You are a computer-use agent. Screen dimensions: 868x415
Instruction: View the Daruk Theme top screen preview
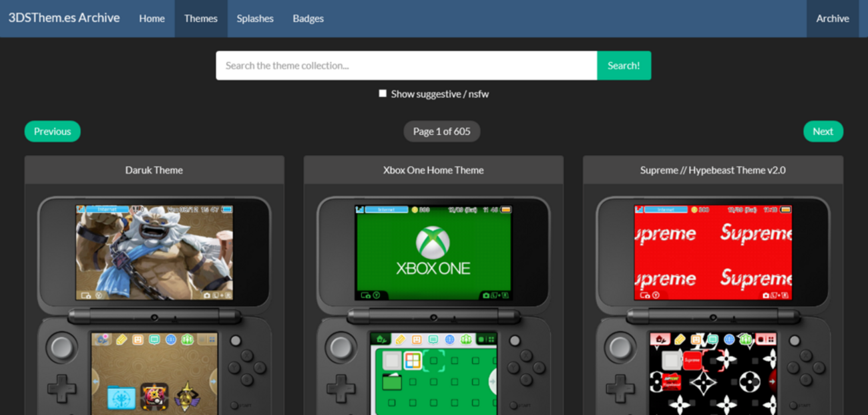pos(154,252)
